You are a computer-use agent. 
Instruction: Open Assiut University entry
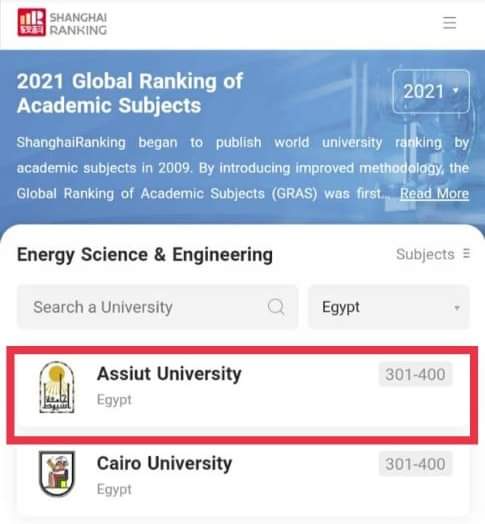(x=242, y=387)
